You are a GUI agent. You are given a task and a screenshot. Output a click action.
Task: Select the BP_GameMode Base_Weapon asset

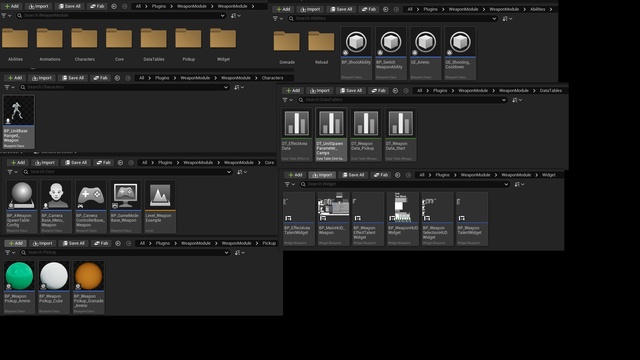click(x=125, y=207)
